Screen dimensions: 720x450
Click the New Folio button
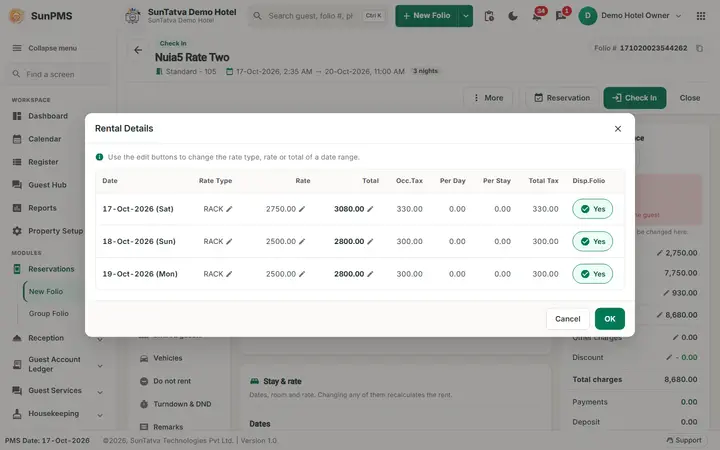(427, 16)
